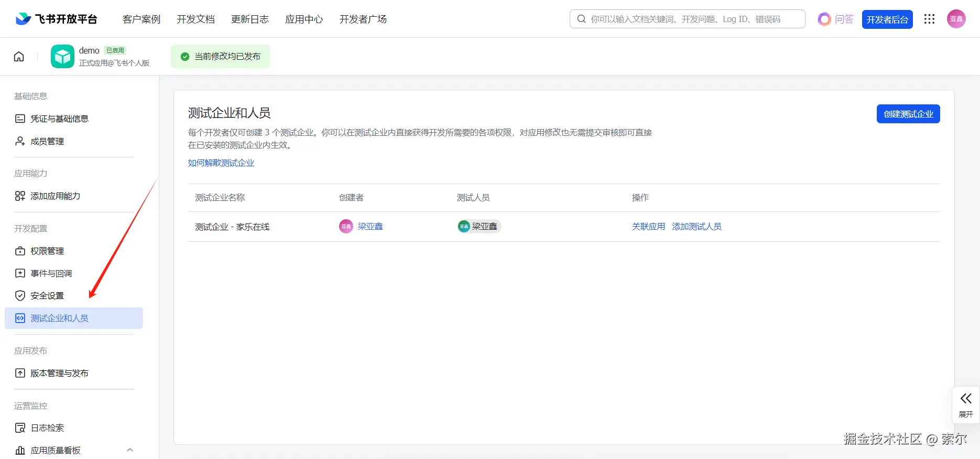Select 测试企业和人员 in sidebar

point(74,318)
